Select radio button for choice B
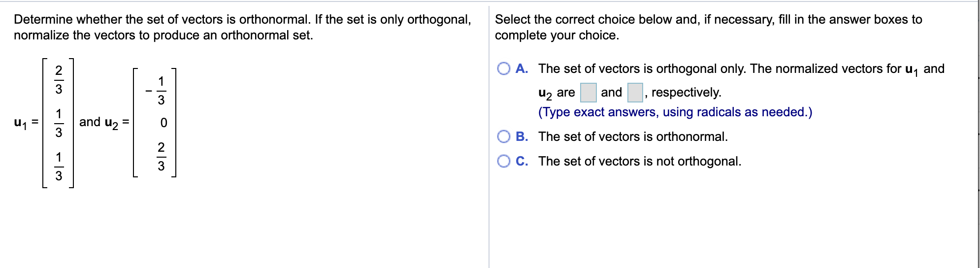 coord(504,136)
